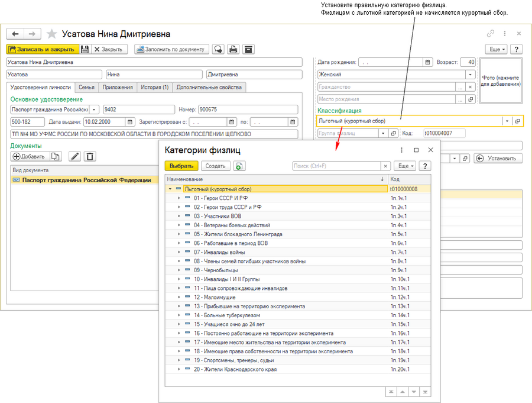532x403 pixels.
Task: Expand the '01 - Герои СССР И РФ' group
Action: click(179, 198)
